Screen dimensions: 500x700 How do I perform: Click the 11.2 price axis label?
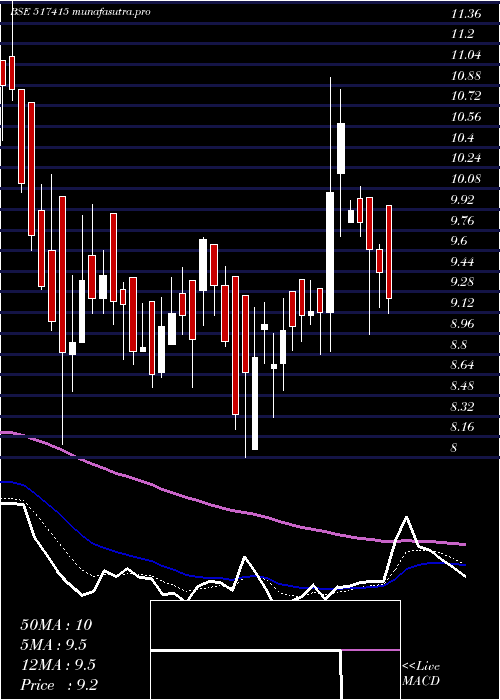462,34
